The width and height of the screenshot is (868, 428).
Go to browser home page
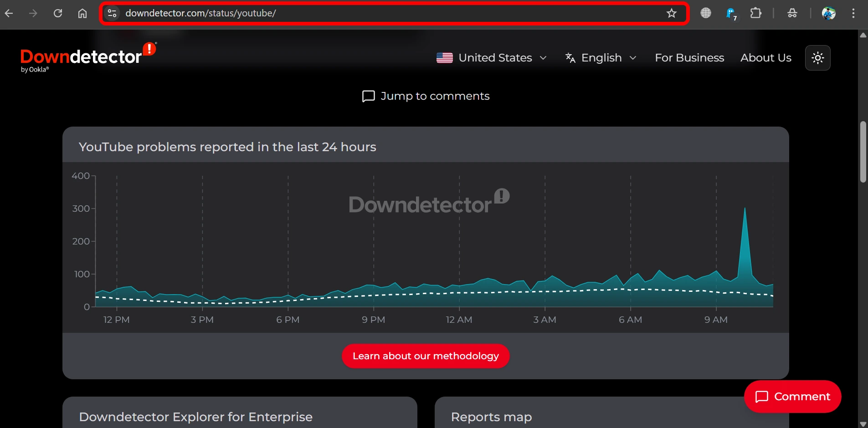(x=82, y=13)
